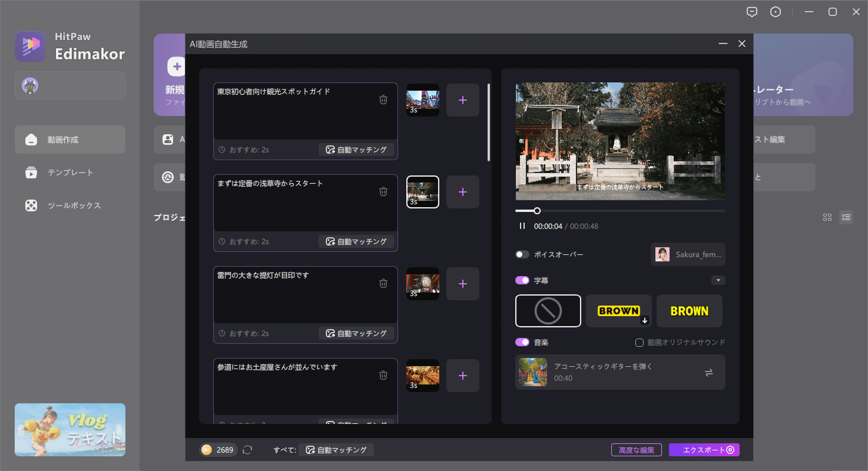
Task: Open the 動画作成 sidebar section
Action: coord(70,140)
